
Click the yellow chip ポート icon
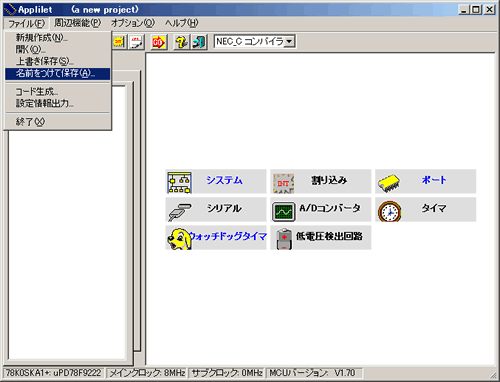pos(389,183)
